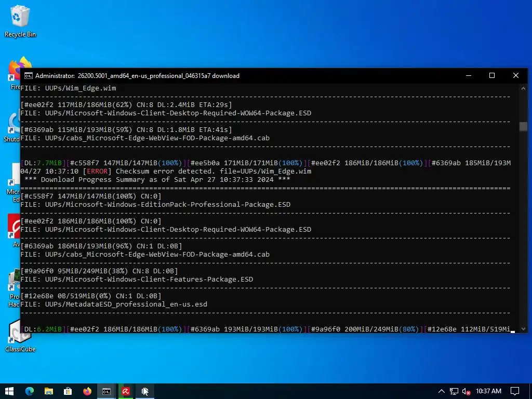Click the 'EditionPack-Professional-Package.ESD' file line

155,205
